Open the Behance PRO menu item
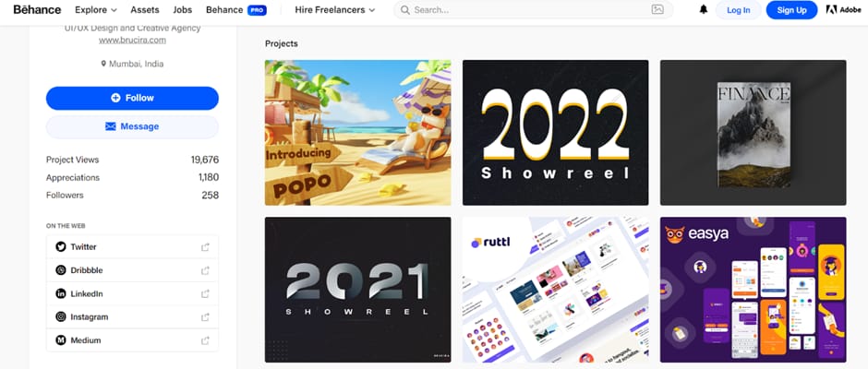The height and width of the screenshot is (369, 868). point(236,10)
